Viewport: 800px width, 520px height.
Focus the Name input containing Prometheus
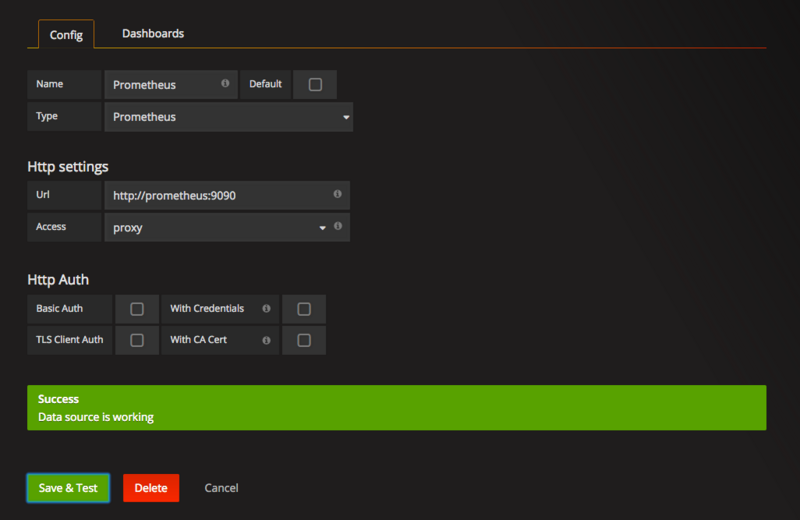171,85
